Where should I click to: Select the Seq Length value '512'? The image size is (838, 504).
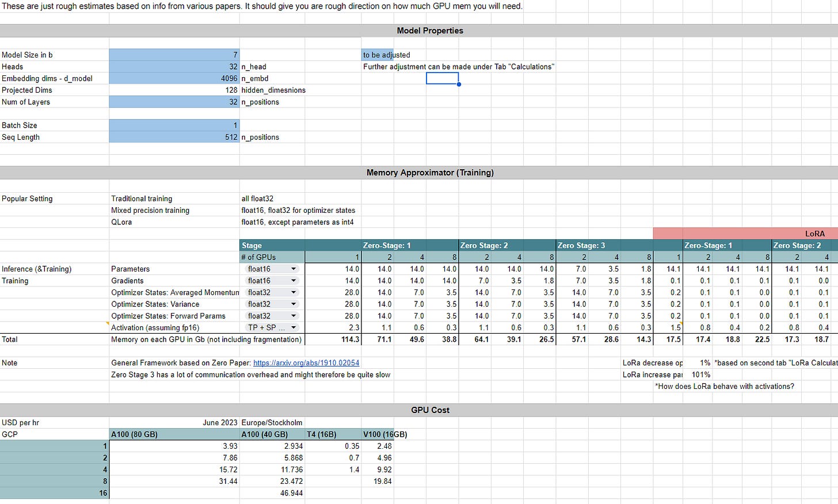pyautogui.click(x=174, y=137)
